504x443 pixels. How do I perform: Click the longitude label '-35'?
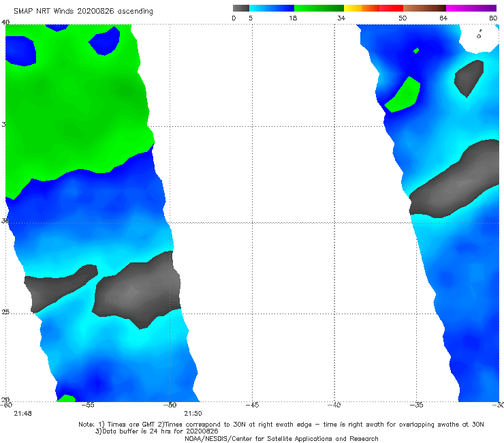click(417, 405)
